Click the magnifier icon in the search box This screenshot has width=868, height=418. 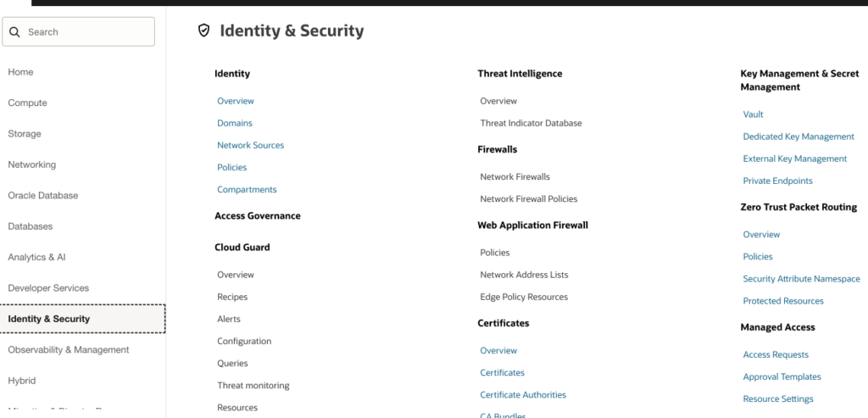pyautogui.click(x=14, y=32)
